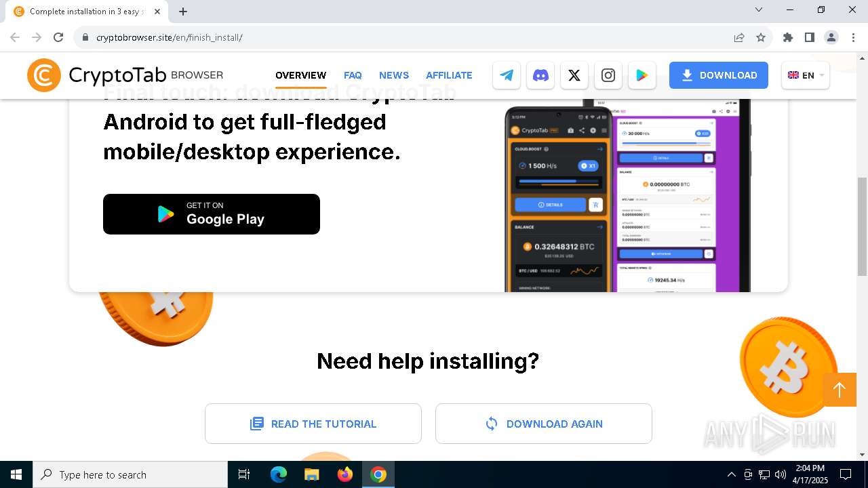Select the 'Complete installation in 3 easy' tab
This screenshot has height=488, width=868.
click(87, 12)
